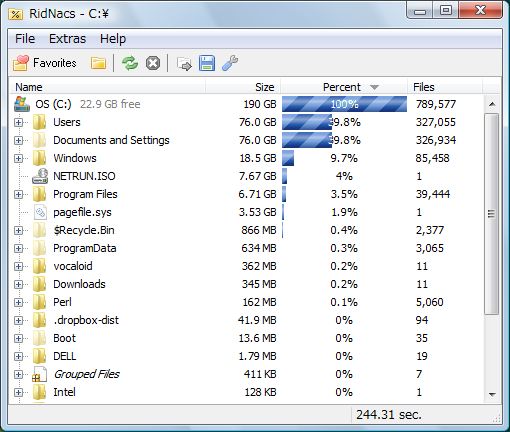Select the OS (C:) drive icon

tap(22, 104)
